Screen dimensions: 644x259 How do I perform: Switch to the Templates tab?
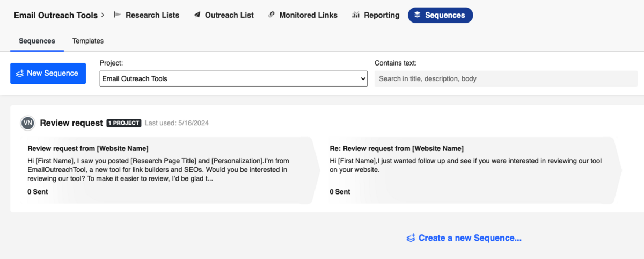coord(88,41)
